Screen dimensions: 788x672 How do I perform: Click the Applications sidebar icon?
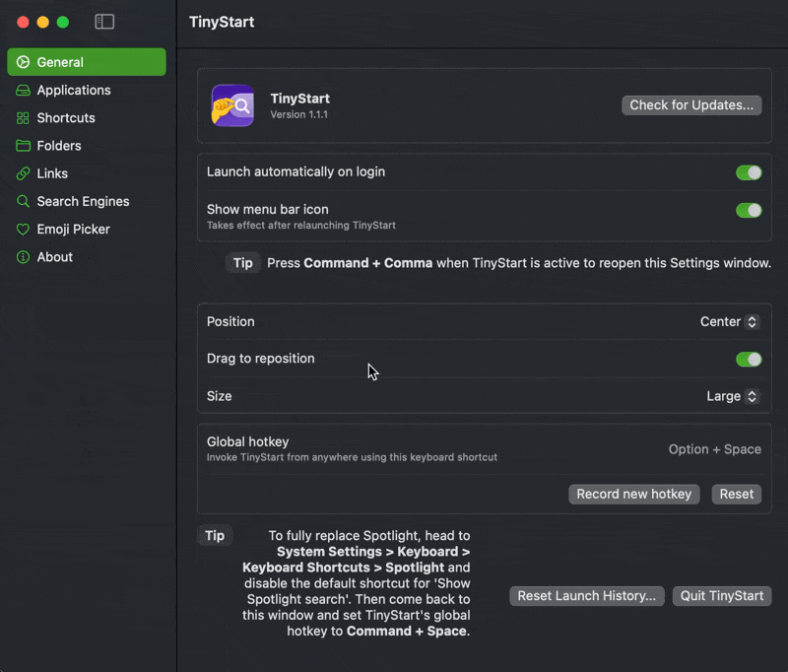click(23, 91)
